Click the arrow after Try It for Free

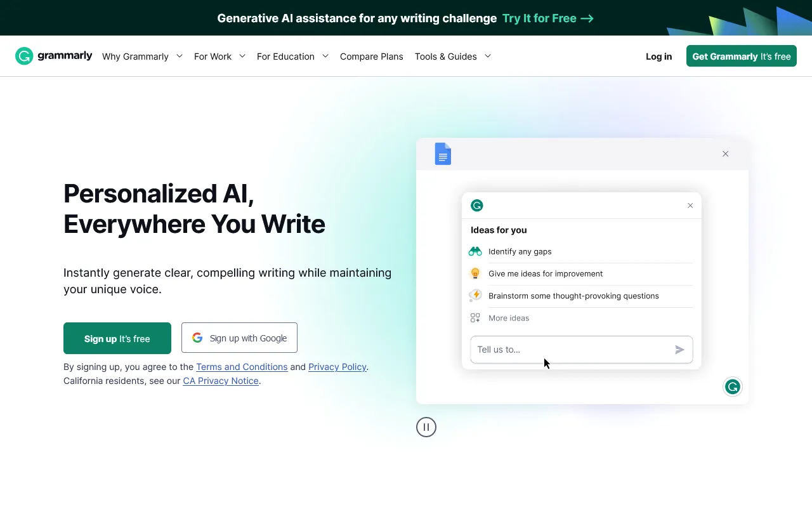[x=587, y=18]
